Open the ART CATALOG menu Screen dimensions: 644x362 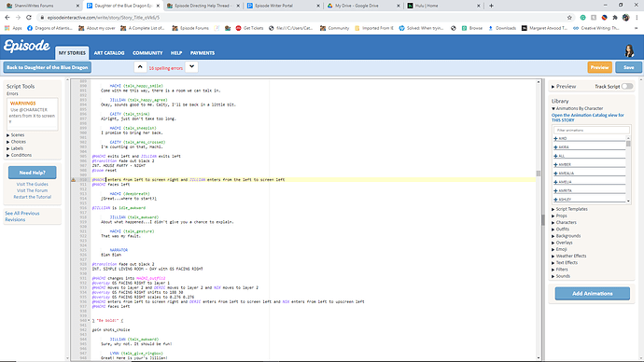109,53
